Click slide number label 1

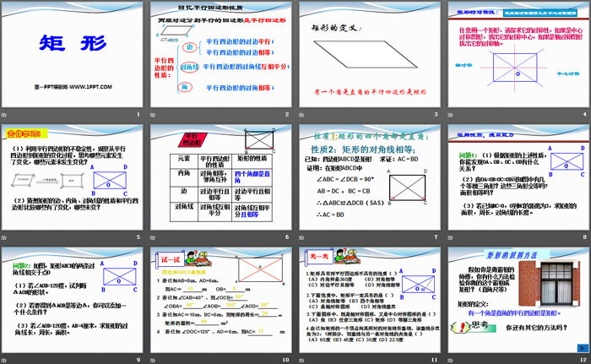coord(138,114)
